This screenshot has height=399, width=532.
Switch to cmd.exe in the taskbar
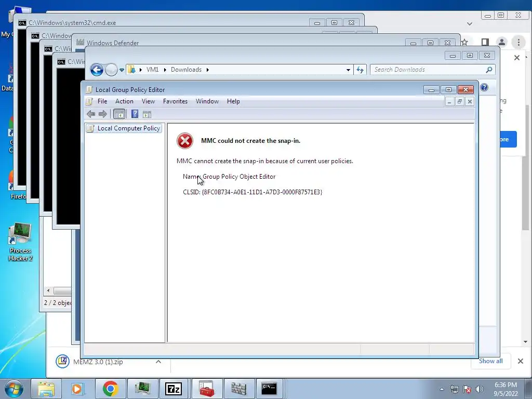coord(270,389)
